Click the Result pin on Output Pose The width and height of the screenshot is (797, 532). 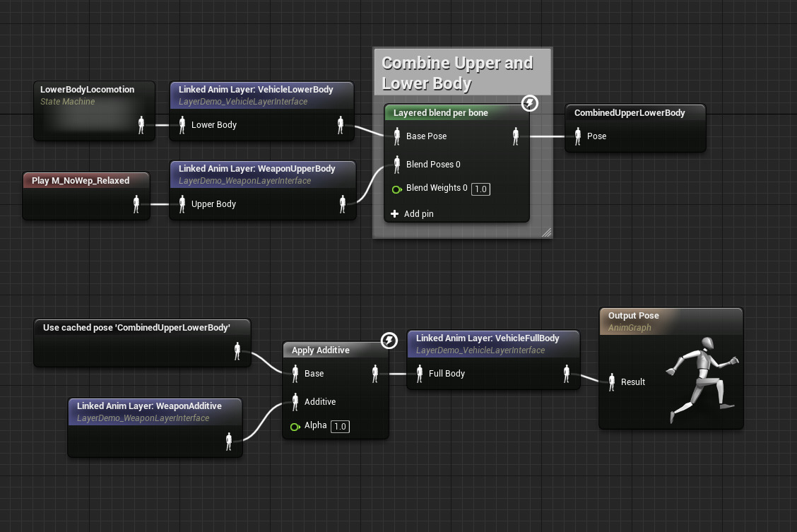[612, 382]
